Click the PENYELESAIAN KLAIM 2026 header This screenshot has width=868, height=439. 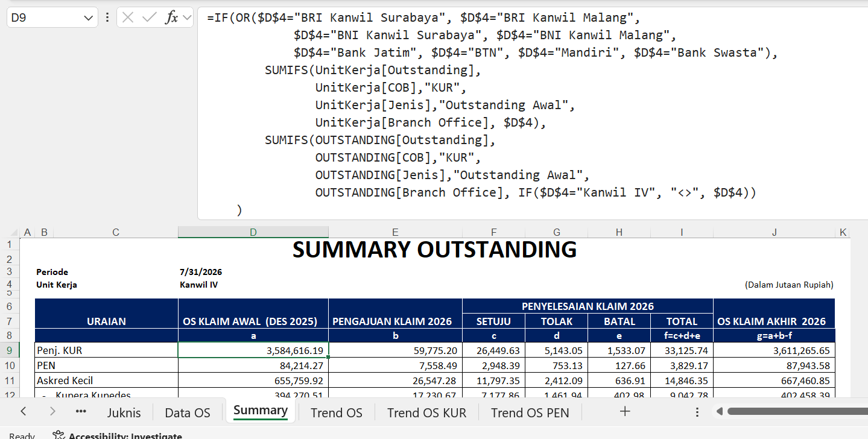click(588, 306)
